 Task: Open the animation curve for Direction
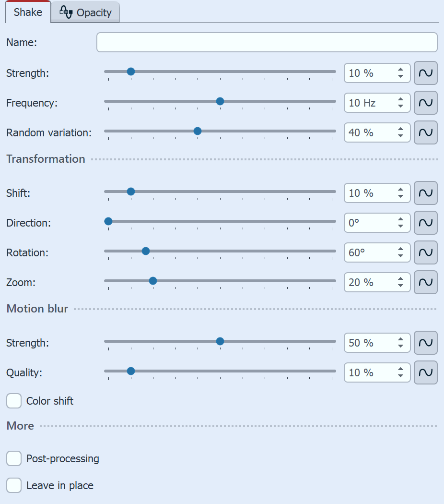(x=425, y=223)
